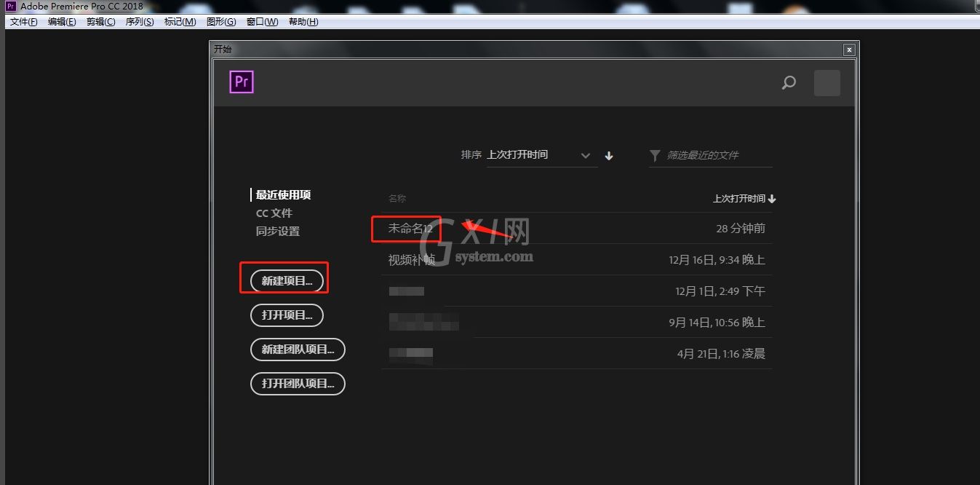
Task: Click the 新建项目... button
Action: point(287,281)
